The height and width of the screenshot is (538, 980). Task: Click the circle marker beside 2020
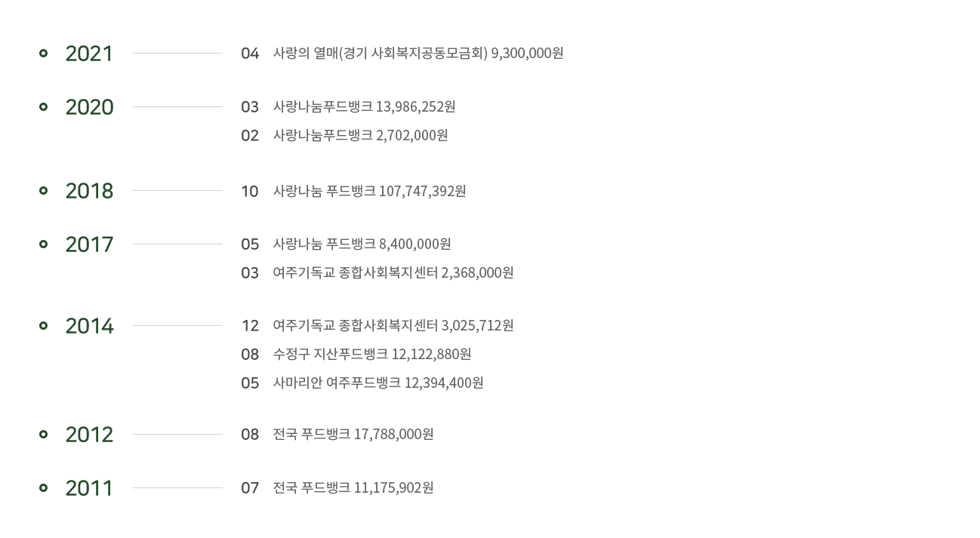coord(43,107)
